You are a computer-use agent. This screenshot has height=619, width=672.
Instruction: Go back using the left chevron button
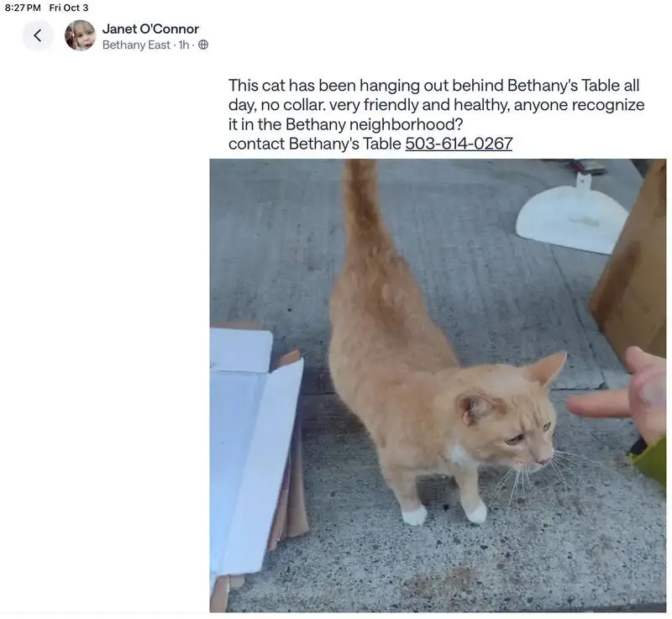38,35
